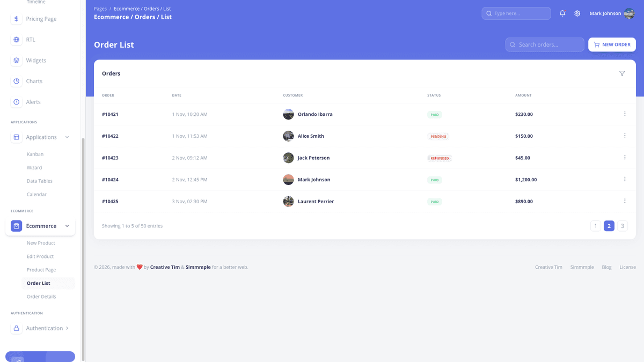Select the Charts pie icon

point(16,81)
